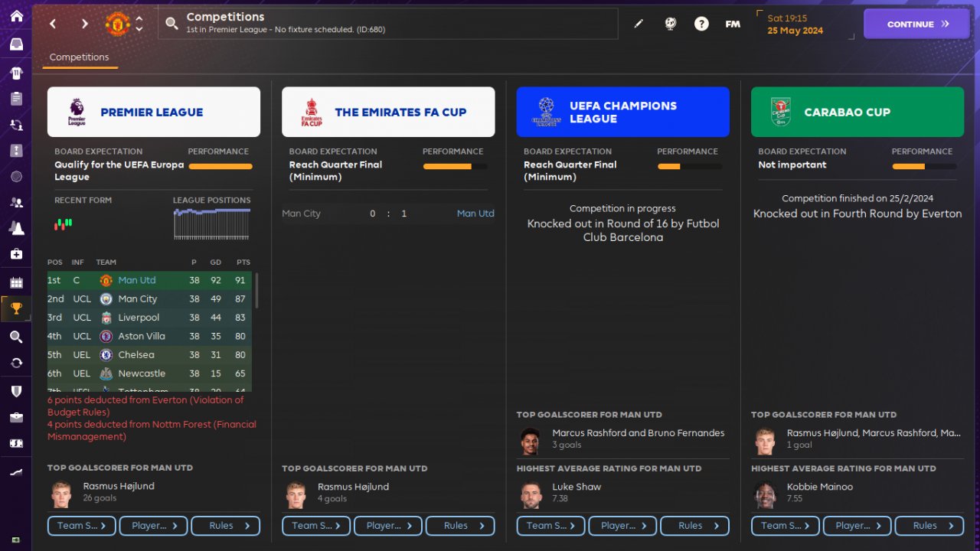Open the Schedule calendar icon in sidebar
This screenshot has width=980, height=551.
pos(16,283)
